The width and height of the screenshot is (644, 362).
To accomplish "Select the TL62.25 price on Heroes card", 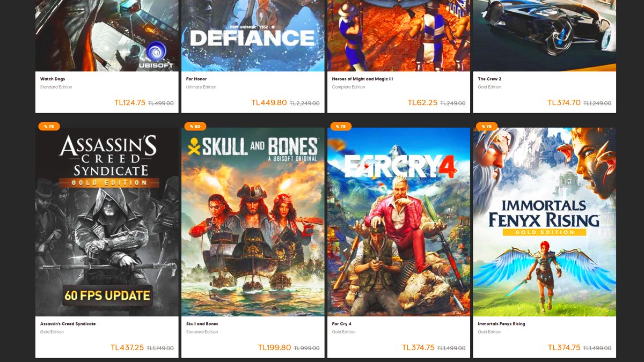I will point(422,102).
